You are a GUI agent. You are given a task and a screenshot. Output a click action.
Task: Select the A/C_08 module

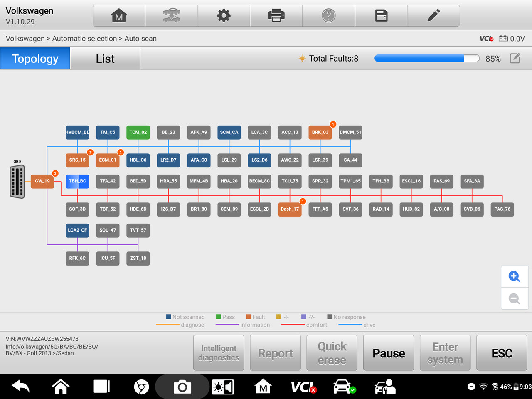coord(441,209)
